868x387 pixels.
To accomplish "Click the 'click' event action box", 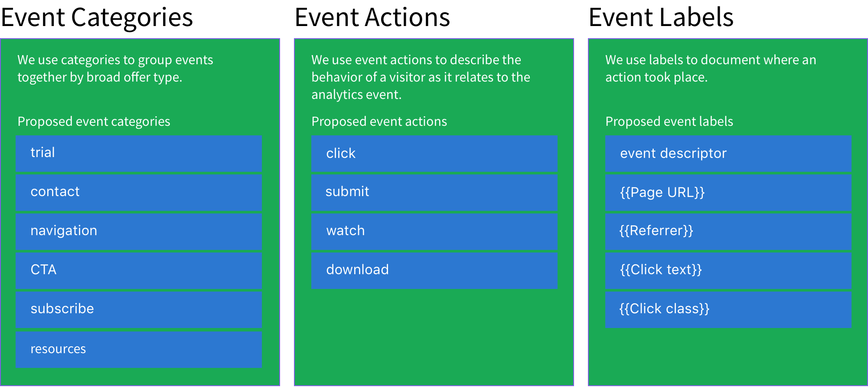I will point(434,153).
